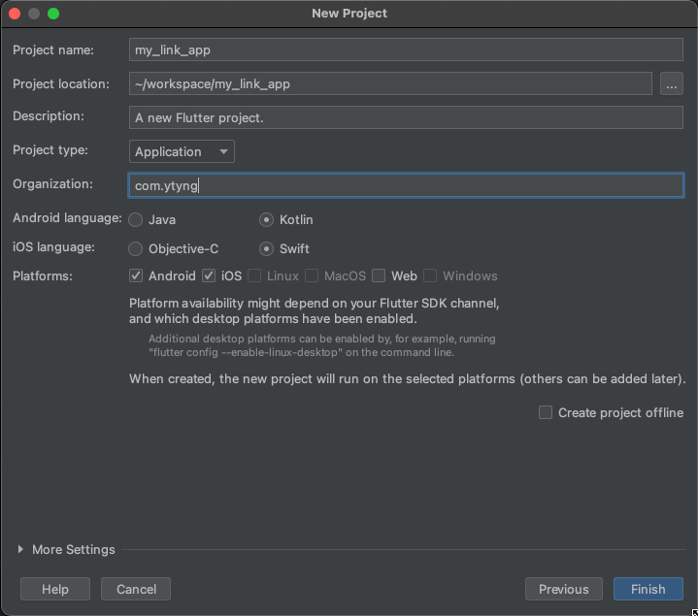Choose Swift for the iOS language
698x616 pixels.
[266, 248]
